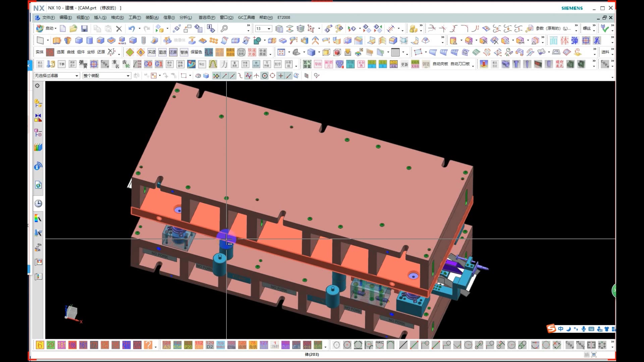Click the cylinder primitive icon

(x=90, y=41)
